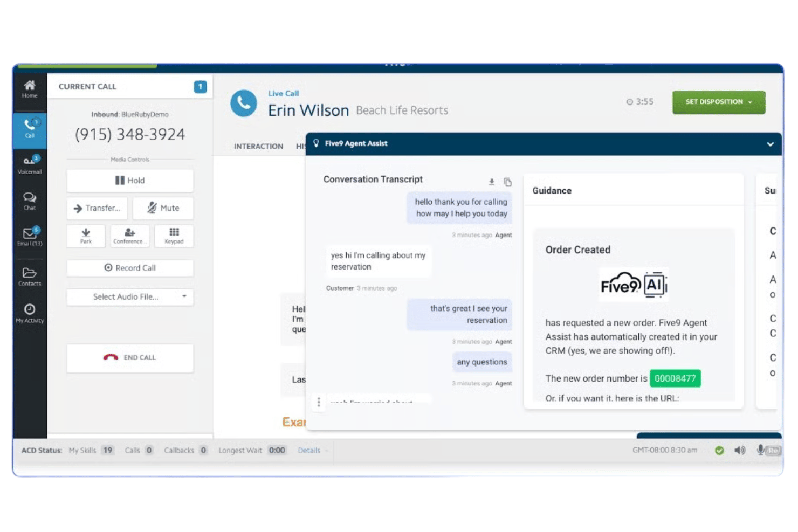
Task: Click the Live Call phone icon
Action: click(x=244, y=103)
